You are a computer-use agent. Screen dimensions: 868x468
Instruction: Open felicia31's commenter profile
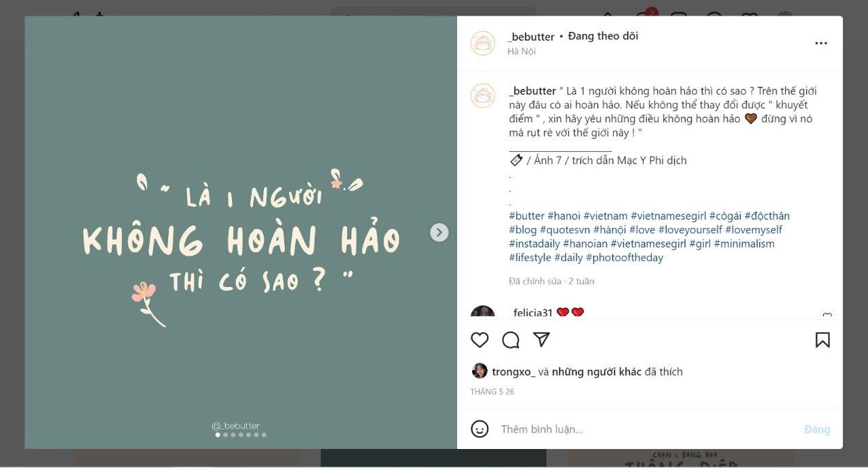[532, 313]
